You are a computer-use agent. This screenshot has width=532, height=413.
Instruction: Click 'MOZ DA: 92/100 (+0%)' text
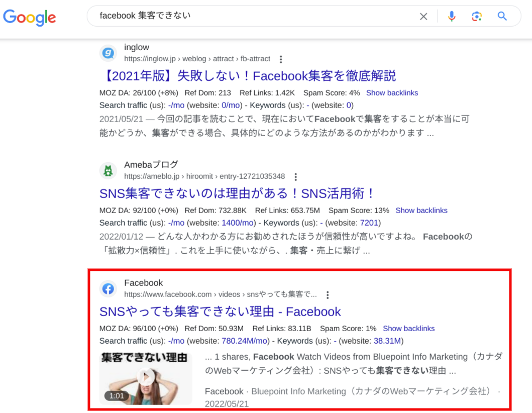coord(139,211)
